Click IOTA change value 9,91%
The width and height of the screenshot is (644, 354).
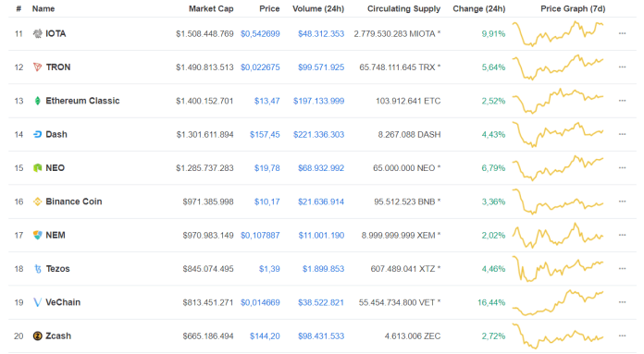pos(494,34)
